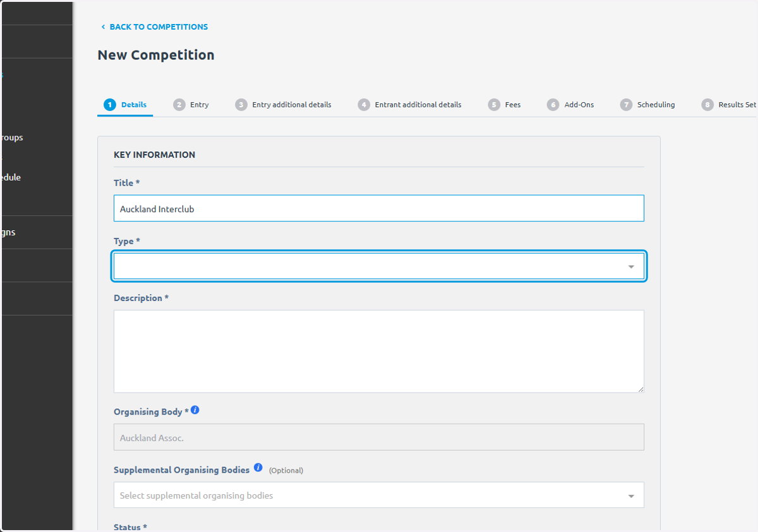This screenshot has height=532, width=758.
Task: Switch to the Scheduling tab
Action: [x=647, y=105]
